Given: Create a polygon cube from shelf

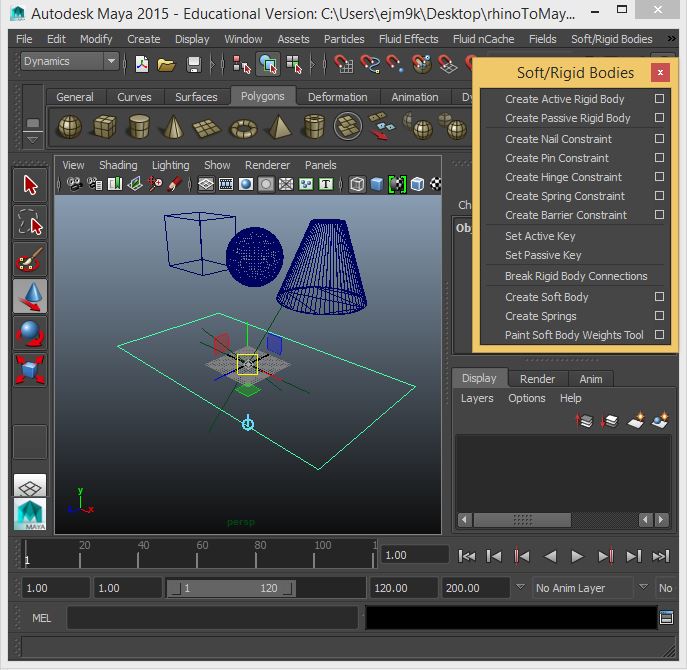Looking at the screenshot, I should [104, 127].
